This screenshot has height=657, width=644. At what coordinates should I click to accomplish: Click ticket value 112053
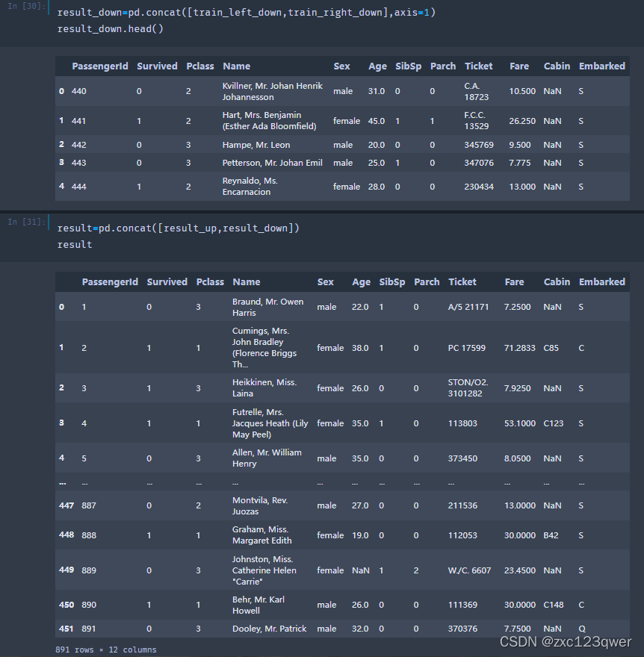click(462, 535)
